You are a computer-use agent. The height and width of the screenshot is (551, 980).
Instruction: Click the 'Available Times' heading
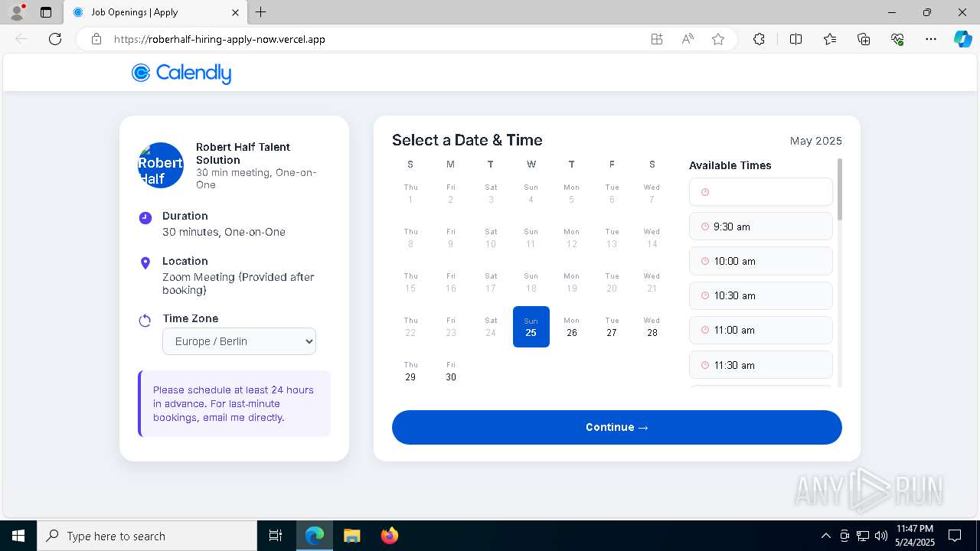pyautogui.click(x=730, y=165)
